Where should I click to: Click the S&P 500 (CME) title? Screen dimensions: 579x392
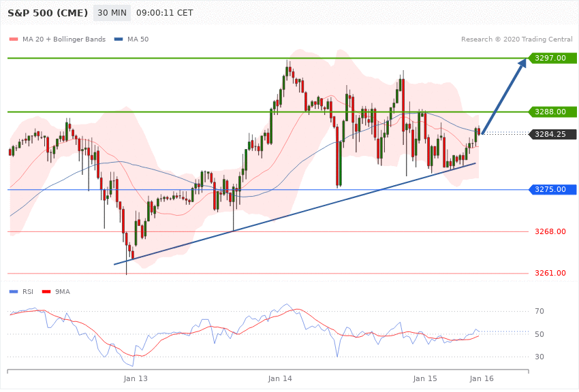(x=48, y=13)
